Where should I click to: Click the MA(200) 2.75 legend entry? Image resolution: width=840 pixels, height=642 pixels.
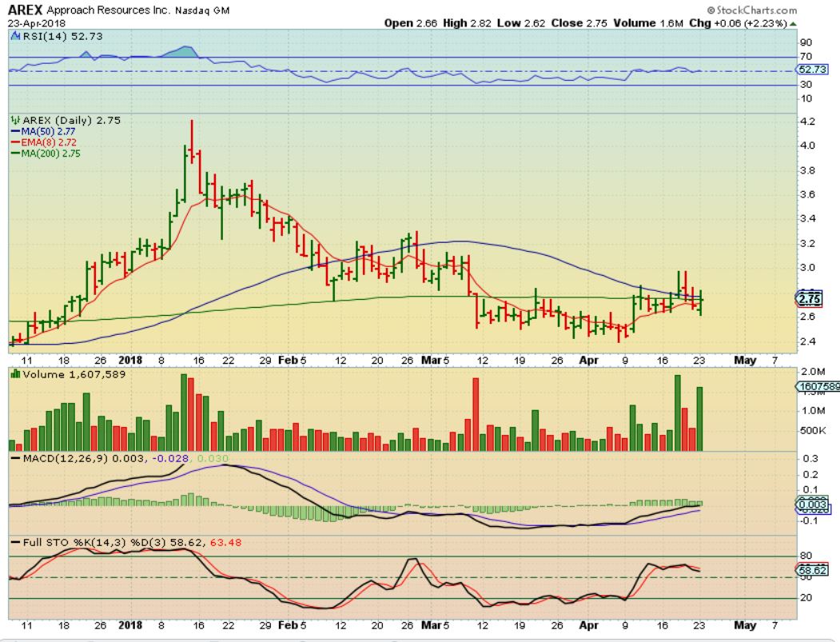pos(51,154)
